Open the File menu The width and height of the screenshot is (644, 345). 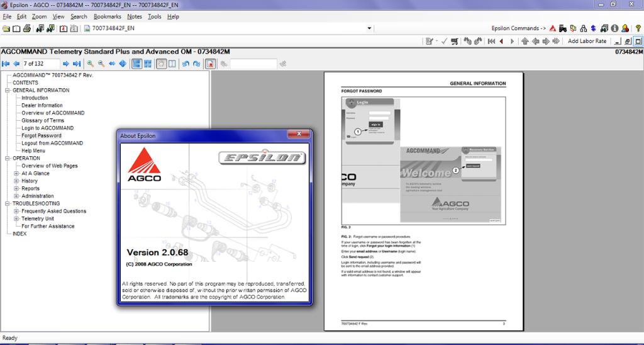coord(7,17)
